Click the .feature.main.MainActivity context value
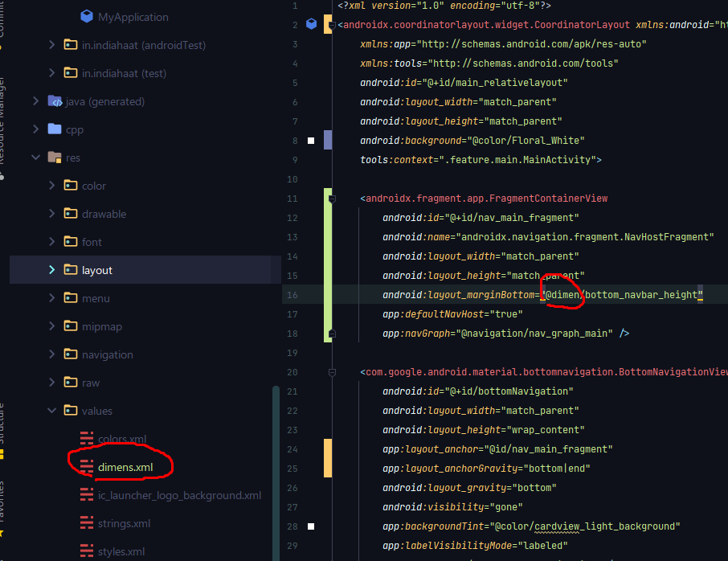 [x=517, y=160]
